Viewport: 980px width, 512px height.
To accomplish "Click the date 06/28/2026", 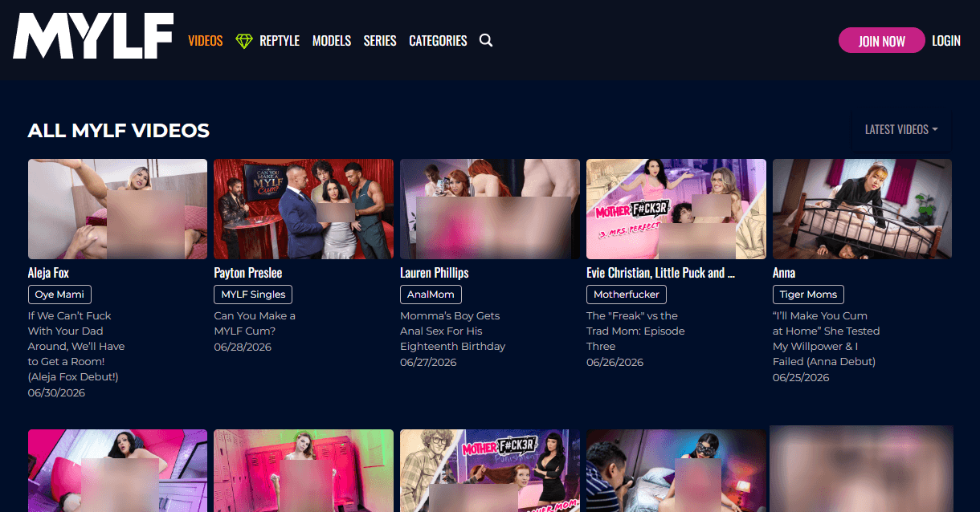I will point(243,347).
